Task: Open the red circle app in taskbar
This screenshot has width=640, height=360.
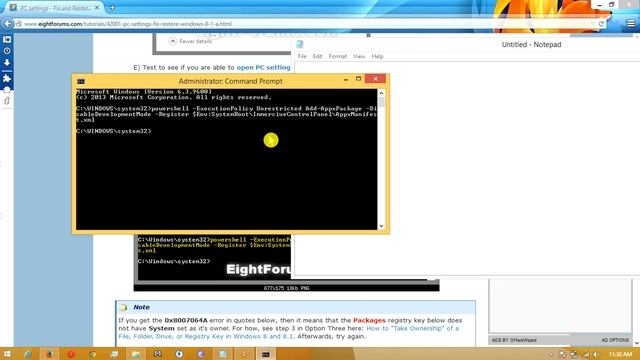Action: coord(71,354)
